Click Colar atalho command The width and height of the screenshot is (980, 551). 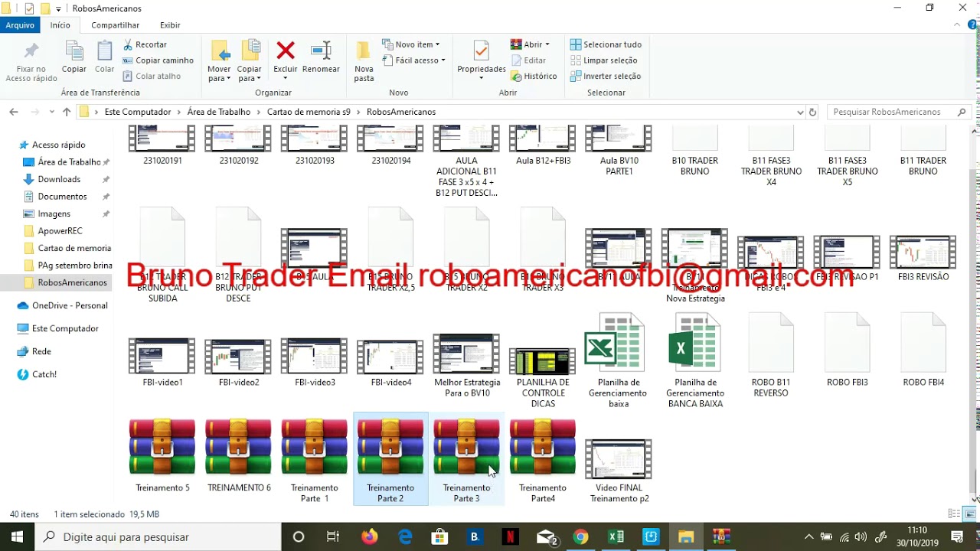pyautogui.click(x=152, y=76)
